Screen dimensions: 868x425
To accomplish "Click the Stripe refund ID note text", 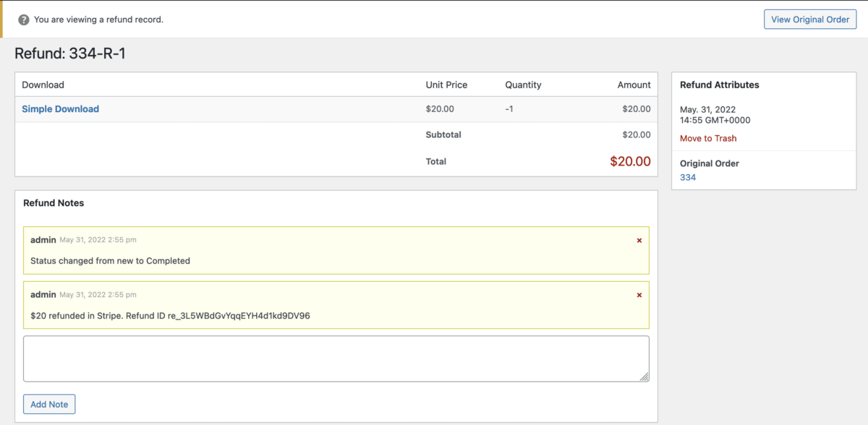I will 170,316.
